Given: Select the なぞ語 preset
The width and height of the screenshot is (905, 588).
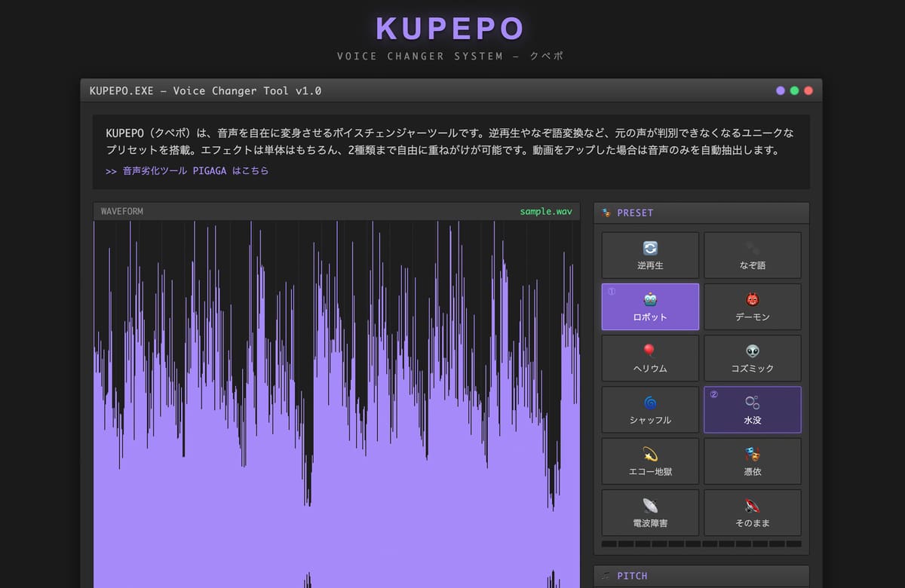Looking at the screenshot, I should pyautogui.click(x=753, y=255).
